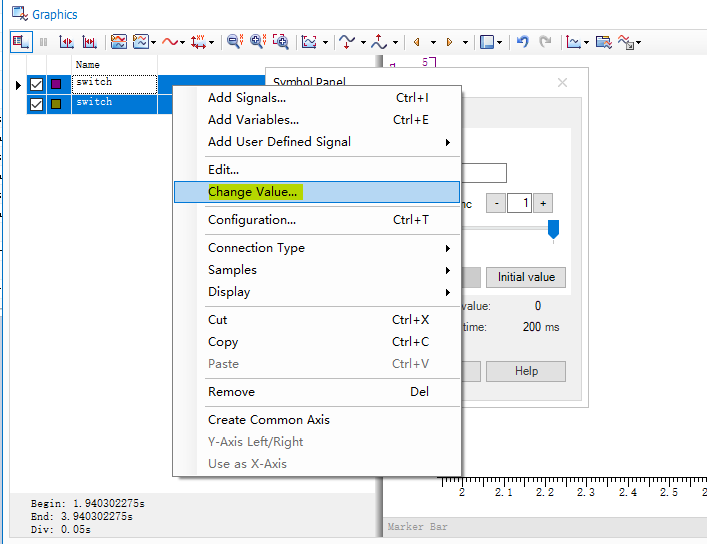Click the separate signal views icon
Viewport: 707px width, 544px height.
119,42
